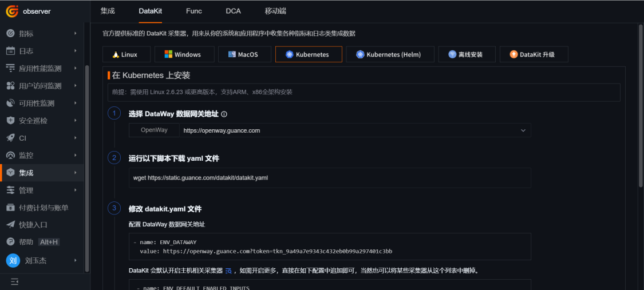Click the 安全巡检 shield icon
Image resolution: width=644 pixels, height=290 pixels.
point(11,121)
